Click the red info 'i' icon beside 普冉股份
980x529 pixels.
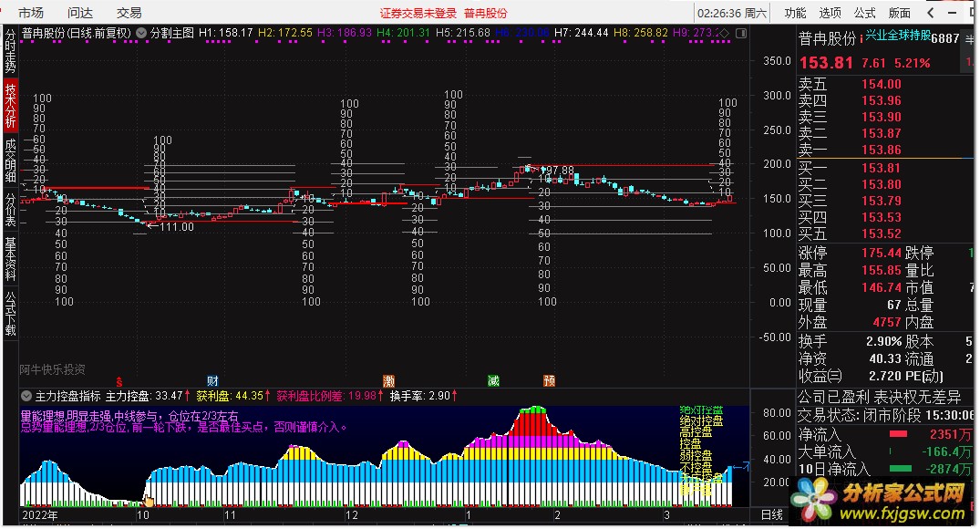tap(861, 39)
